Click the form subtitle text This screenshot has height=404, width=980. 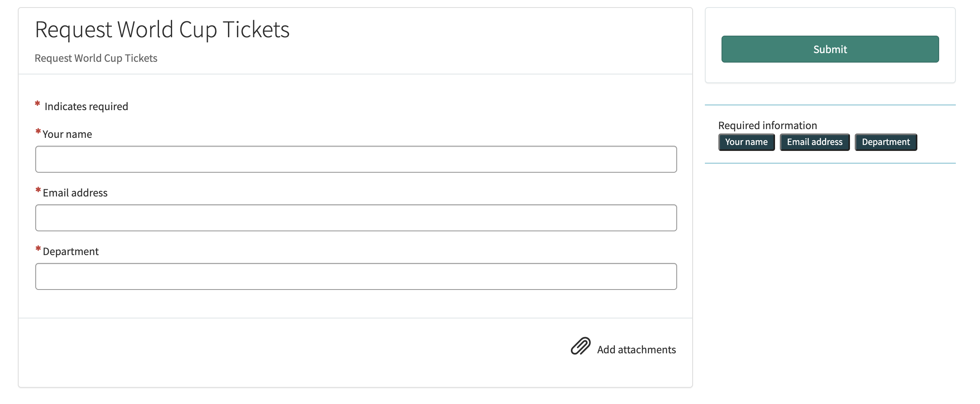[96, 58]
